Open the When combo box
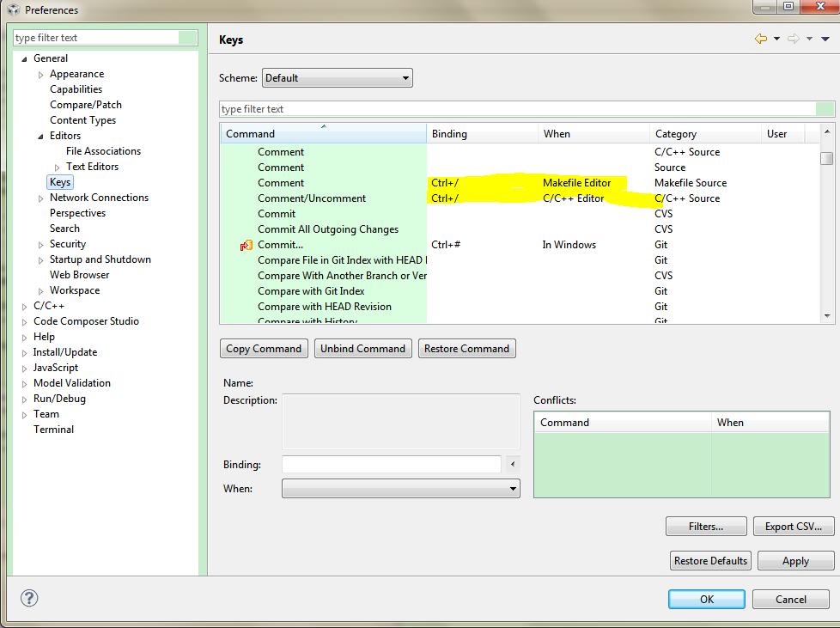The height and width of the screenshot is (628, 840). click(x=401, y=488)
